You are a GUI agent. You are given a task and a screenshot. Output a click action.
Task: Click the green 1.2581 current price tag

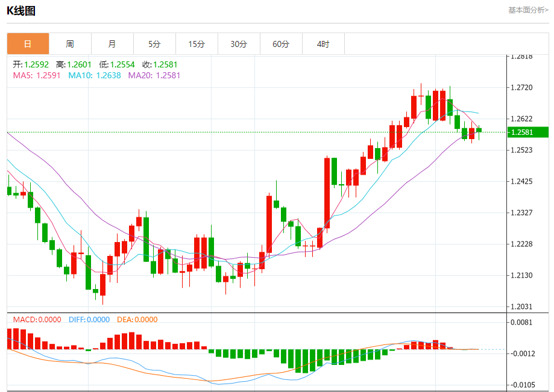point(528,132)
